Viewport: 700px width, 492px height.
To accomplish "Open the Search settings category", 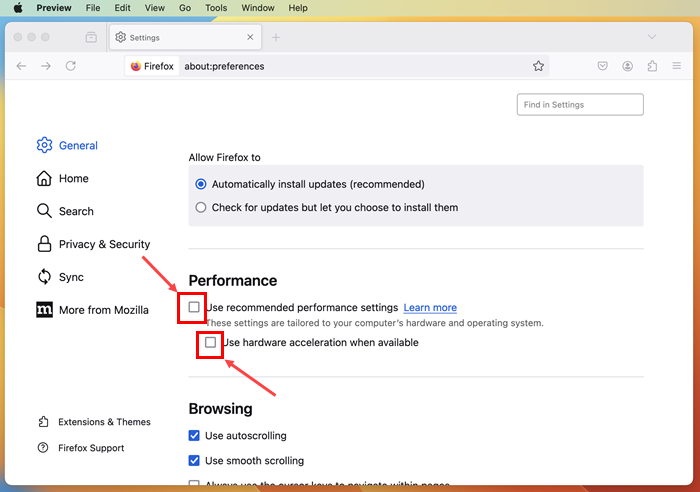I will (x=65, y=211).
